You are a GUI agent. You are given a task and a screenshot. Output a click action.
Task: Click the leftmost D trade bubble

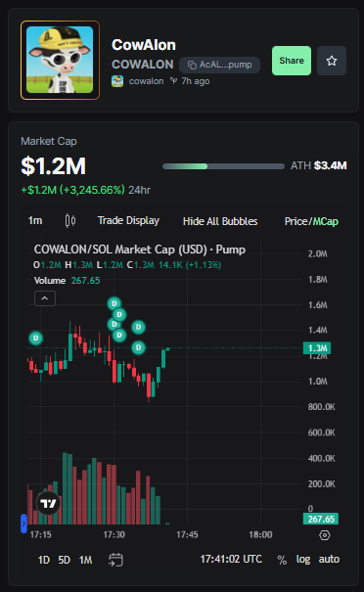(x=36, y=338)
